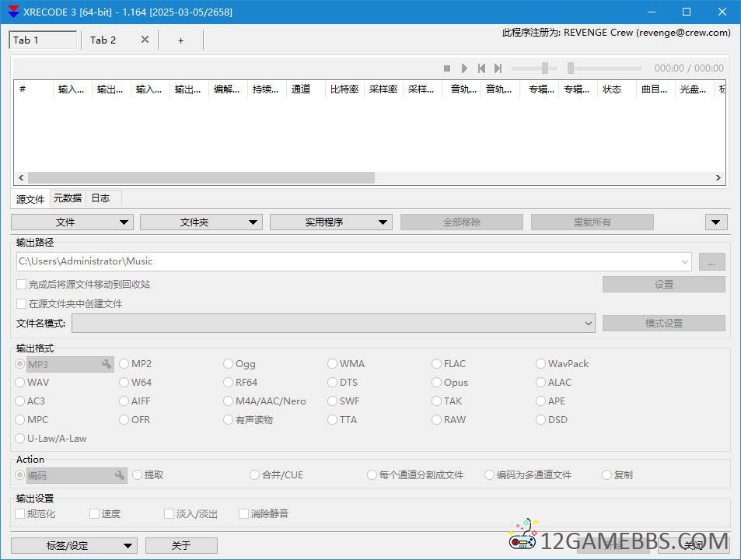
Task: Open the 标签/设定 button menu
Action: pos(74,546)
